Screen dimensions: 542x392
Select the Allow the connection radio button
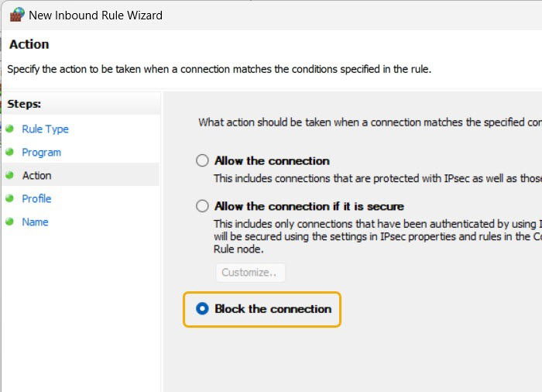click(202, 160)
